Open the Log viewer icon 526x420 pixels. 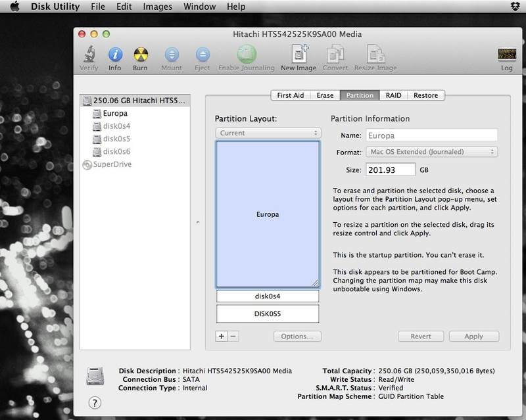507,55
